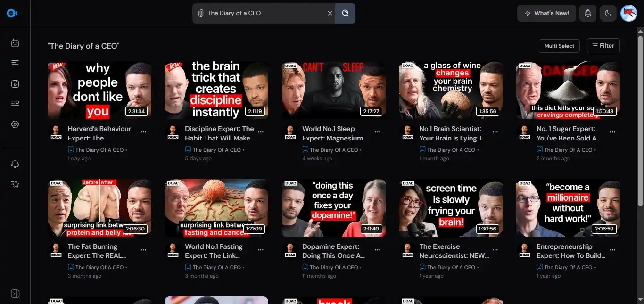Open the 'screen time is slowly frying' thumbnail

coord(451,208)
